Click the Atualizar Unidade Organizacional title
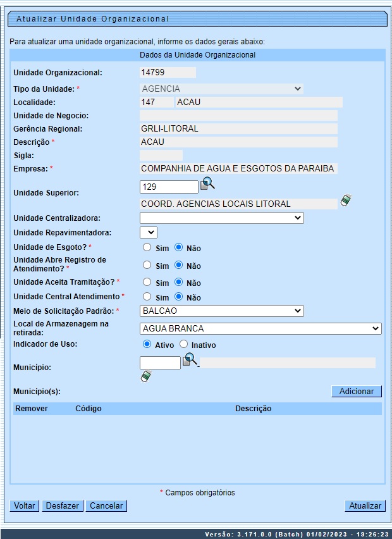 [x=92, y=19]
